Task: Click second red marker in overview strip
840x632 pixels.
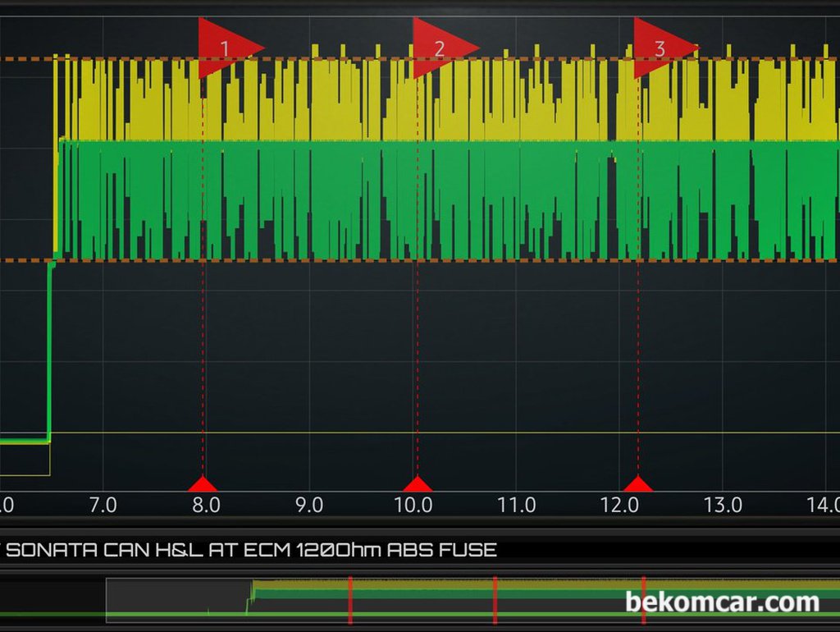Action: [495, 600]
